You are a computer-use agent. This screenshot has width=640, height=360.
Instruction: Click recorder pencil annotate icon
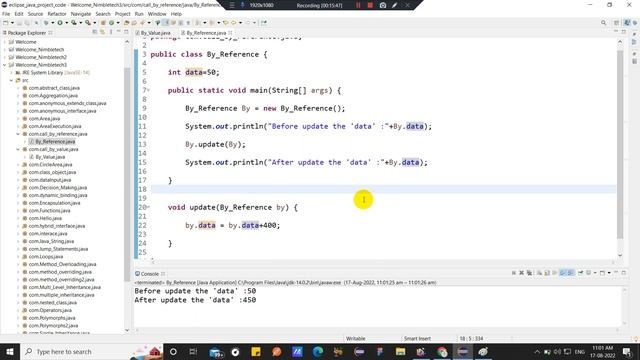click(x=395, y=5)
